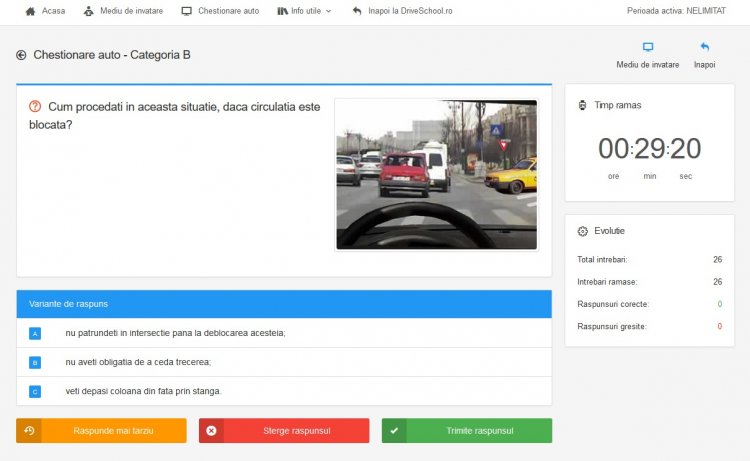Click the reply arrow before Inapoi la DriveSchool.ro

357,11
